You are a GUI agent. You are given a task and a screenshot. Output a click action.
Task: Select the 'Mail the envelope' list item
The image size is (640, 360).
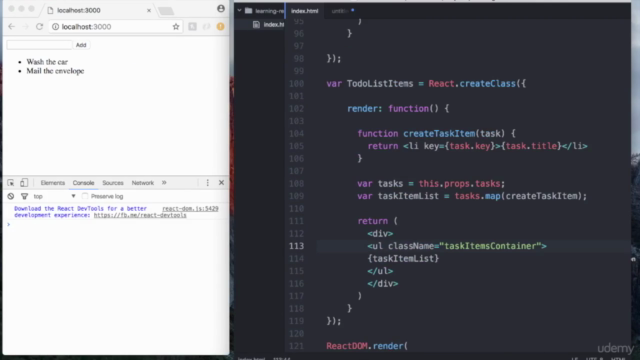tap(55, 71)
